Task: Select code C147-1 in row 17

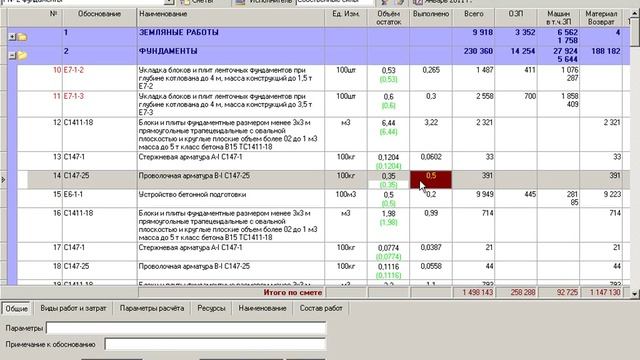Action: point(74,247)
